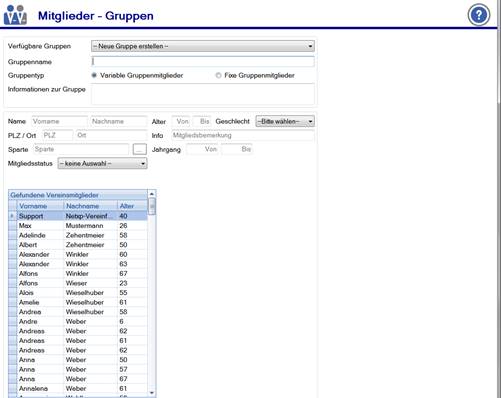Open the Geschlecht dropdown

(285, 121)
